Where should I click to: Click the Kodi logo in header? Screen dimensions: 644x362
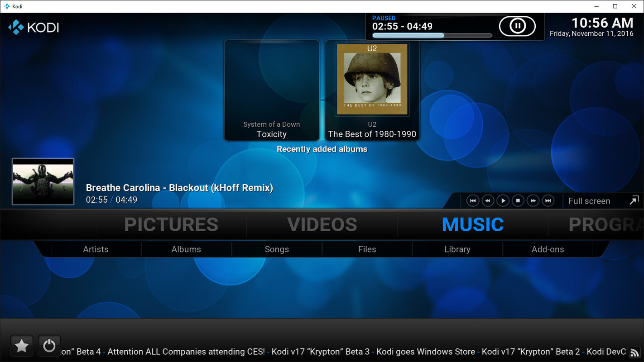(x=34, y=27)
